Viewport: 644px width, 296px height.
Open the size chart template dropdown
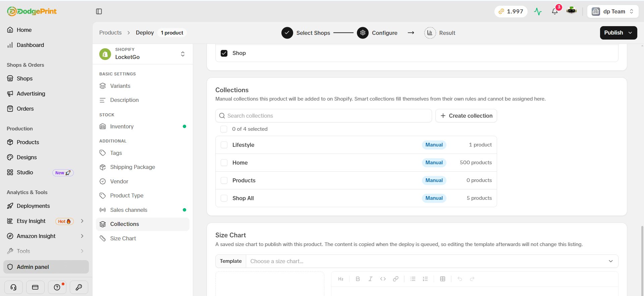432,261
